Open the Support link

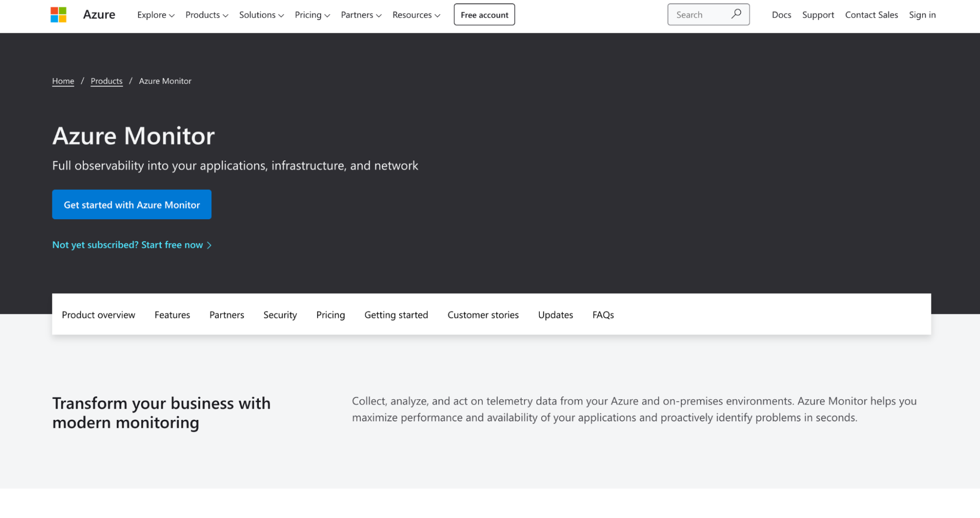click(818, 15)
